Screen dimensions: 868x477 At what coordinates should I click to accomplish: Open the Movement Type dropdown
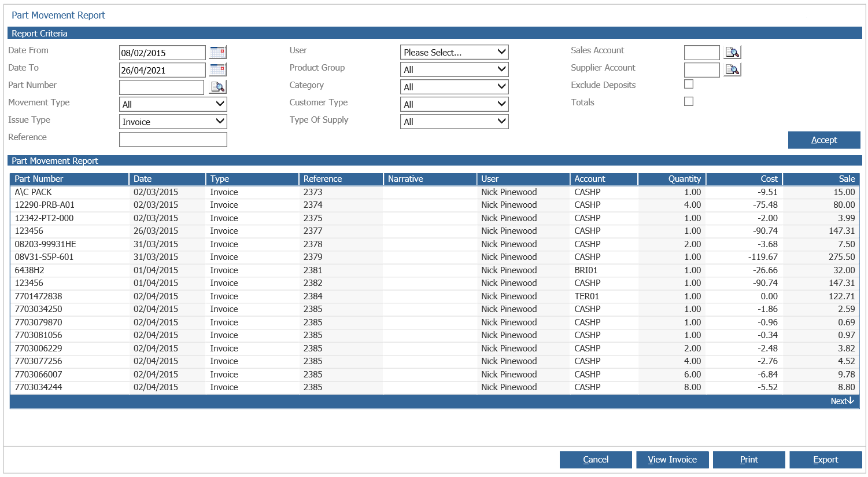(173, 104)
